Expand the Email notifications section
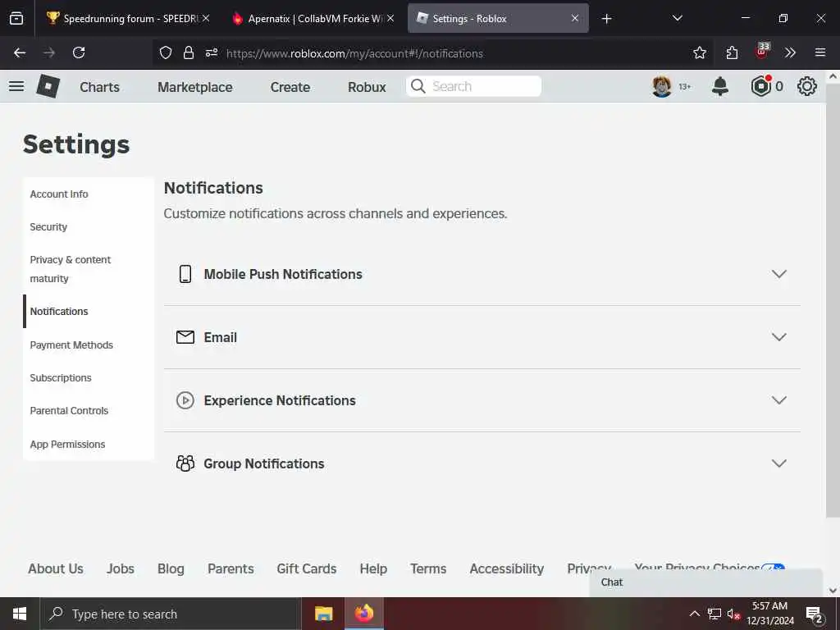840x630 pixels. click(779, 337)
